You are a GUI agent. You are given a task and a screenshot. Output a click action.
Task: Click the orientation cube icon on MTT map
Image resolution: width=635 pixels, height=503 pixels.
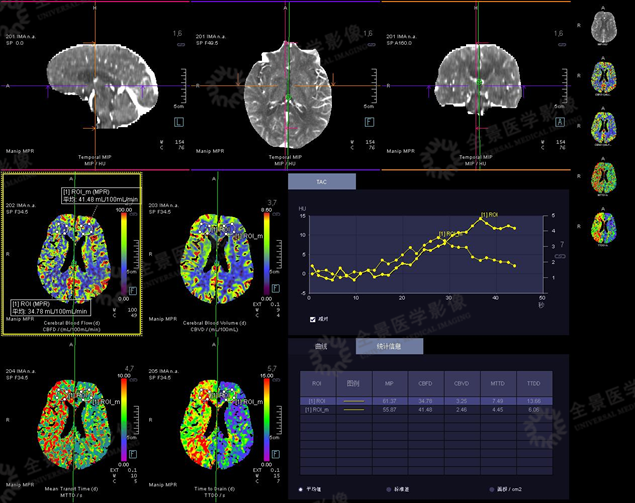(x=132, y=454)
